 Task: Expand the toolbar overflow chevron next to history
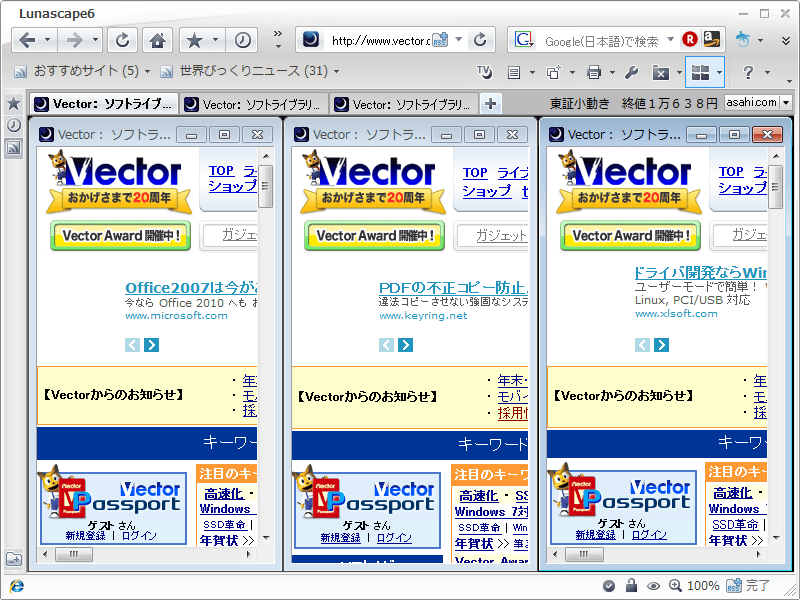[278, 39]
